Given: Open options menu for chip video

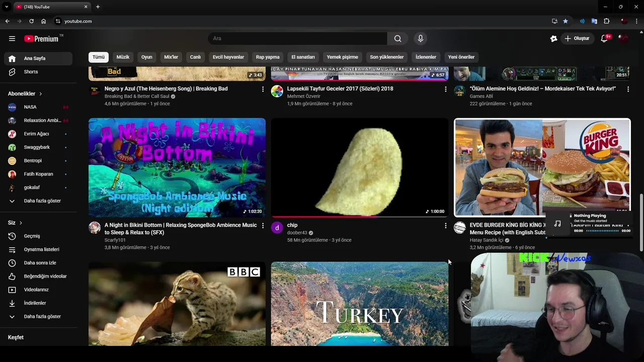Looking at the screenshot, I should [445, 226].
